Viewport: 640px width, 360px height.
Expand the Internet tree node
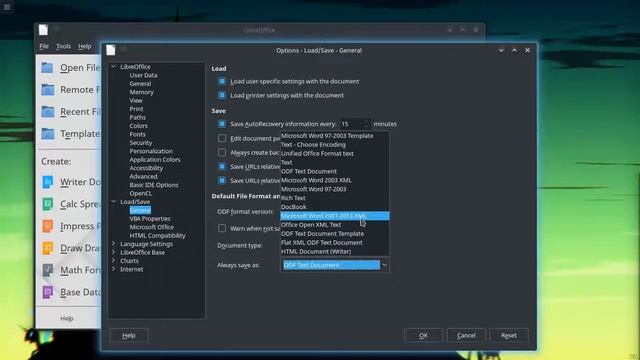coord(114,269)
